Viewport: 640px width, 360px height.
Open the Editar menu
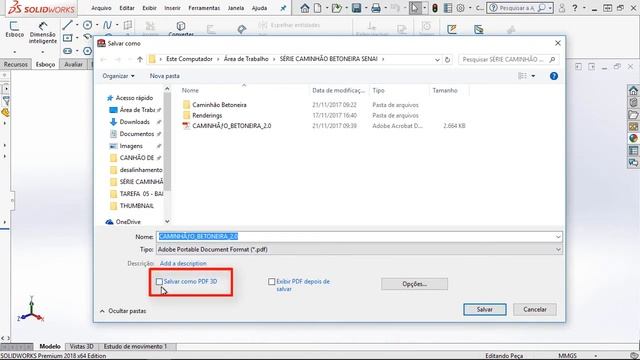coord(127,8)
